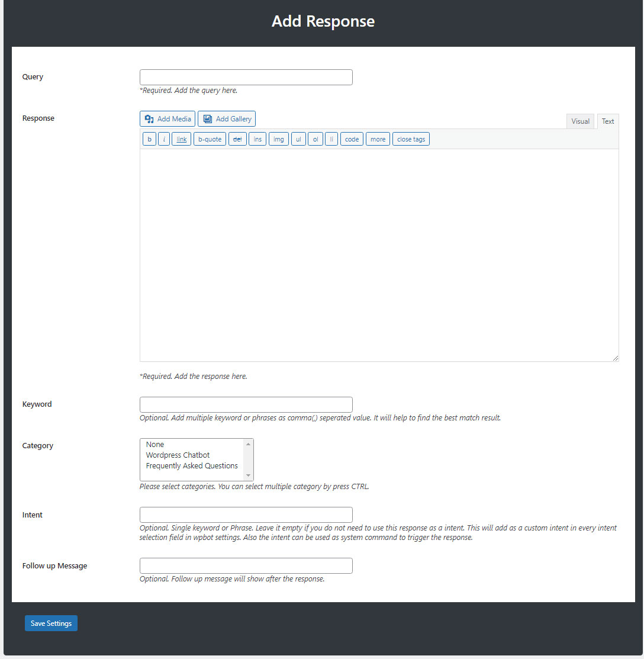Switch editor to the Visual tab
This screenshot has width=644, height=659.
[x=580, y=121]
